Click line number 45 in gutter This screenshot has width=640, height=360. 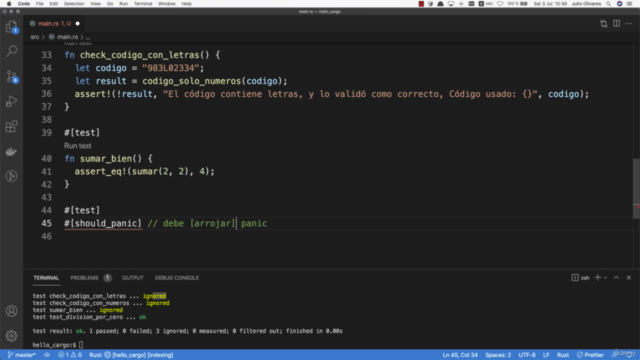pos(46,223)
